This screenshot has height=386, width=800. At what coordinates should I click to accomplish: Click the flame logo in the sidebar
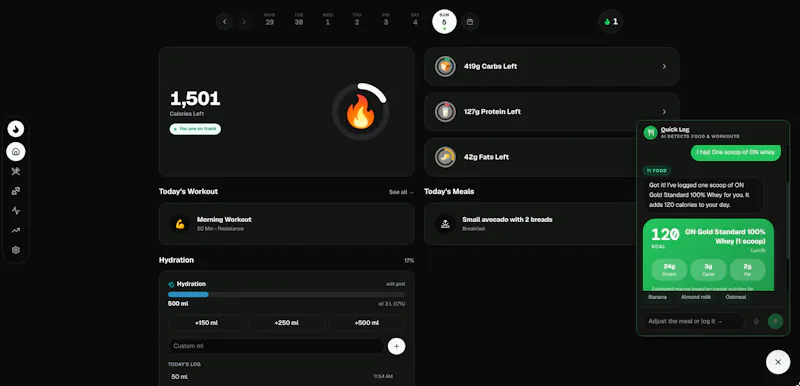(16, 129)
